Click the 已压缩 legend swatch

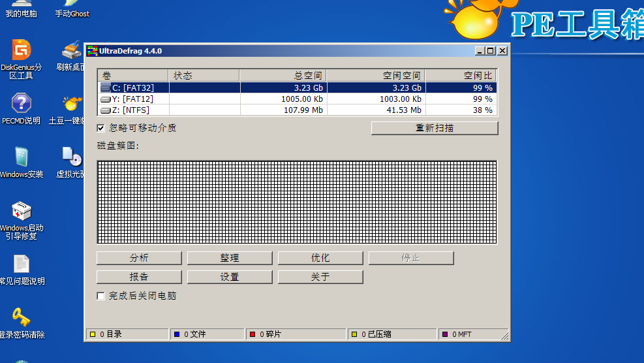click(354, 334)
